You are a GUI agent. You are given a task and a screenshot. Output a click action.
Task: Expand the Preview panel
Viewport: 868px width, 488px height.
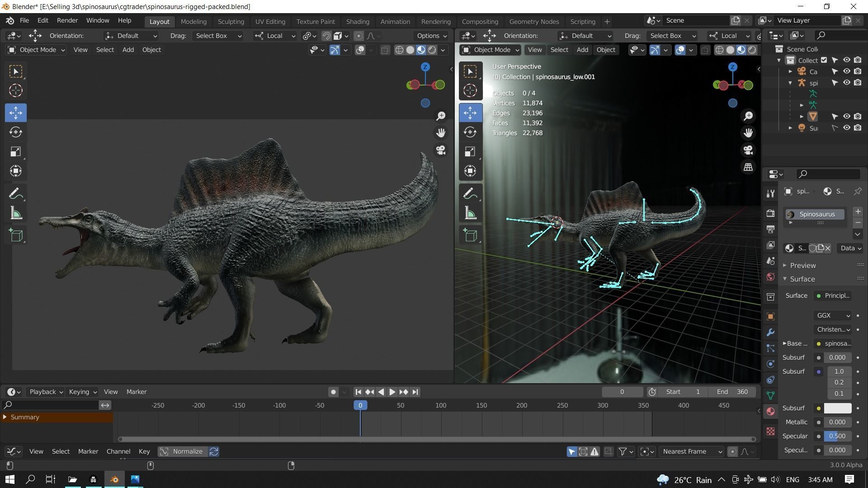pos(803,265)
